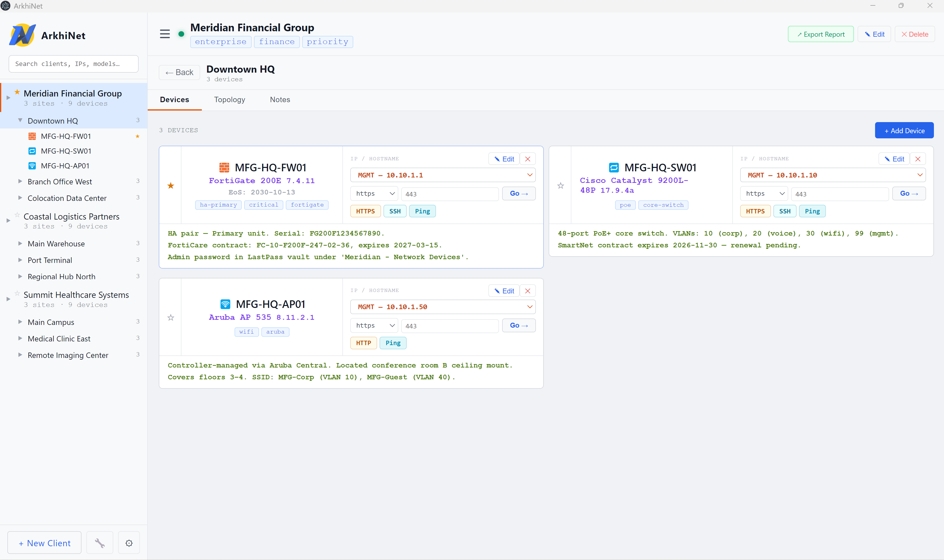This screenshot has height=560, width=944.
Task: Click the 'ha-primary' tag on MFG-HQ-FW01
Action: point(218,205)
